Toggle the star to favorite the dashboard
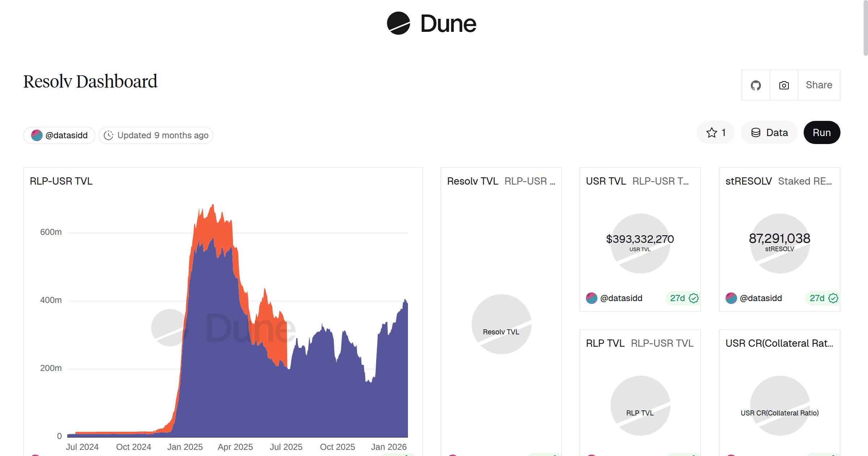The width and height of the screenshot is (868, 456). [x=711, y=132]
